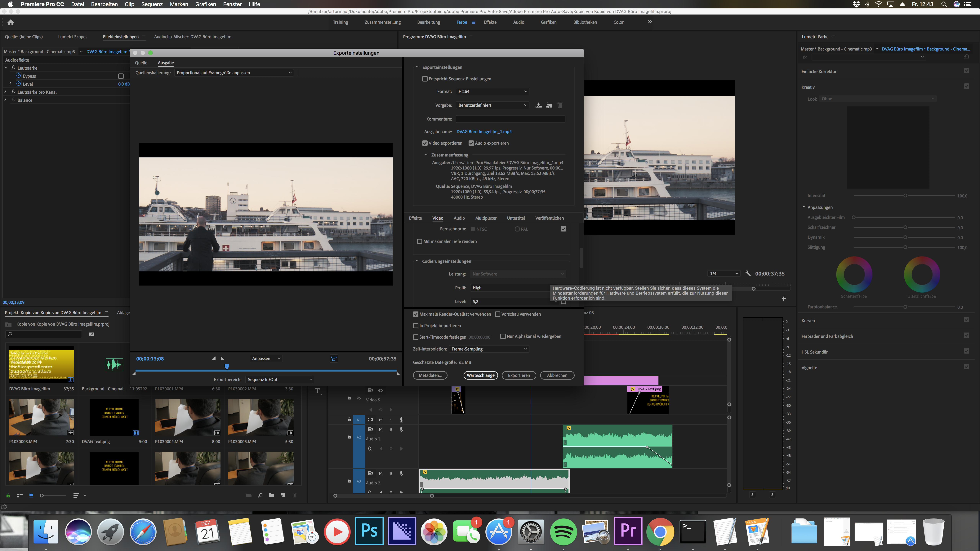Image resolution: width=980 pixels, height=551 pixels.
Task: Create new bin in Project panel
Action: click(x=271, y=496)
